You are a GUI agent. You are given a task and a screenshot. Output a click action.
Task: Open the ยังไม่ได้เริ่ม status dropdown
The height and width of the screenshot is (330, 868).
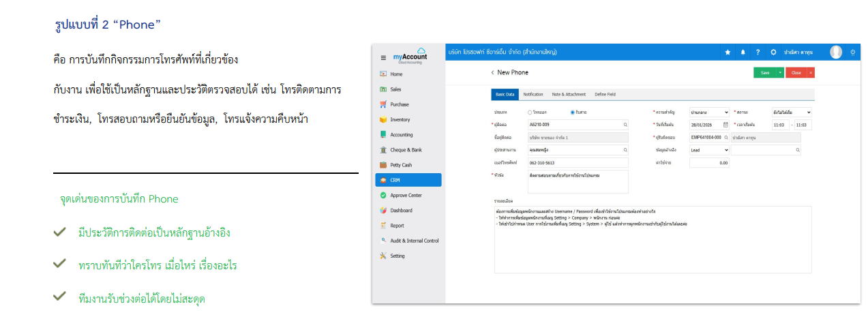(x=791, y=112)
